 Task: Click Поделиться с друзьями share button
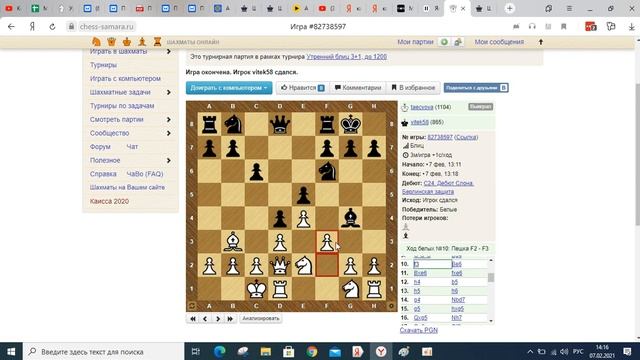[x=476, y=88]
